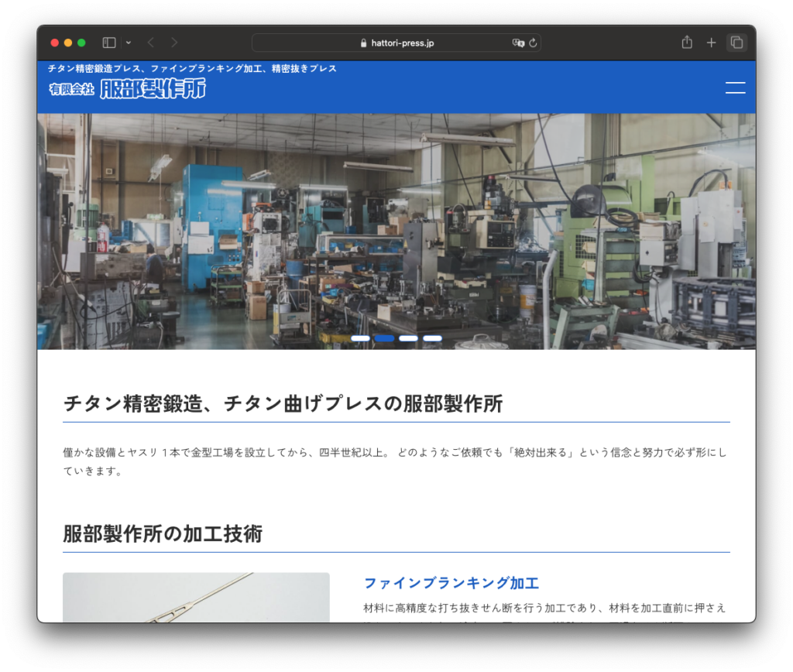
Task: Select the fourth carousel slide indicator
Action: (432, 338)
